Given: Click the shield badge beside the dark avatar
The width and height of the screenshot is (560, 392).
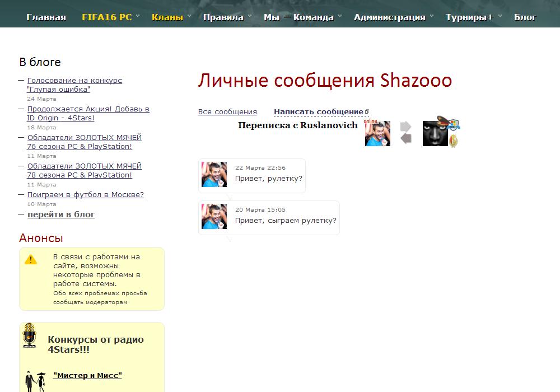Looking at the screenshot, I should coord(454,125).
